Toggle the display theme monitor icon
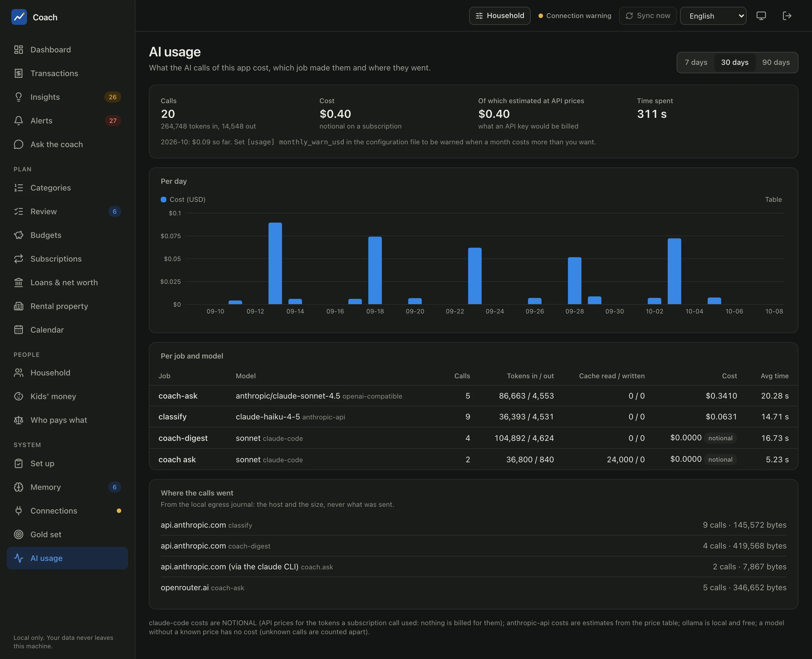 [761, 16]
